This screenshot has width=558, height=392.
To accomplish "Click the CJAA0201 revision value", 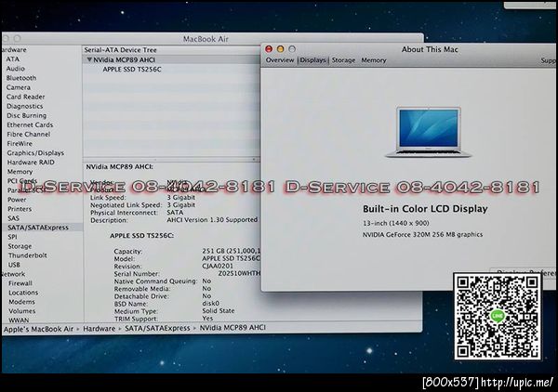I will (x=218, y=267).
